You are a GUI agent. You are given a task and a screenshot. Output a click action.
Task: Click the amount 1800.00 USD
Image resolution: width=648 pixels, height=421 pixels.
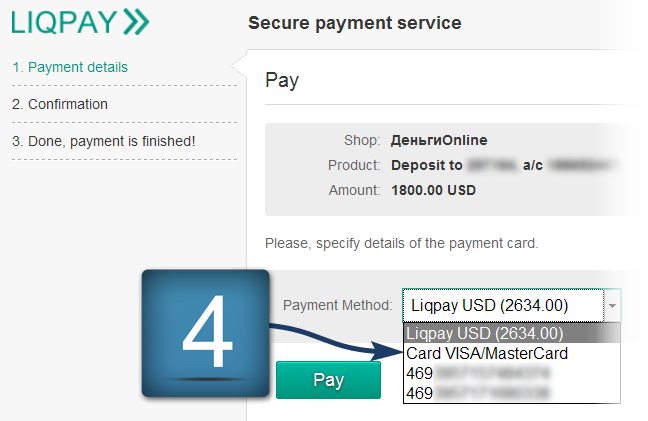(x=433, y=190)
